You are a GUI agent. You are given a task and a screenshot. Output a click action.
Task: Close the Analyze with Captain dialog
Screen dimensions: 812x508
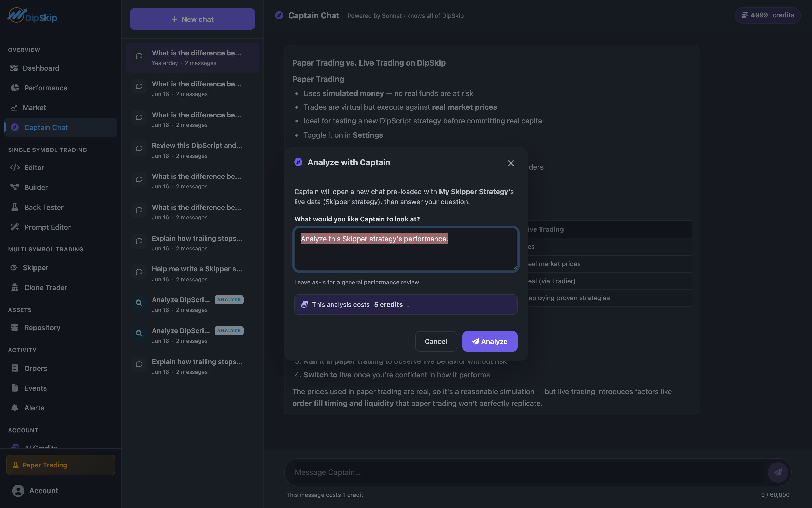click(511, 163)
